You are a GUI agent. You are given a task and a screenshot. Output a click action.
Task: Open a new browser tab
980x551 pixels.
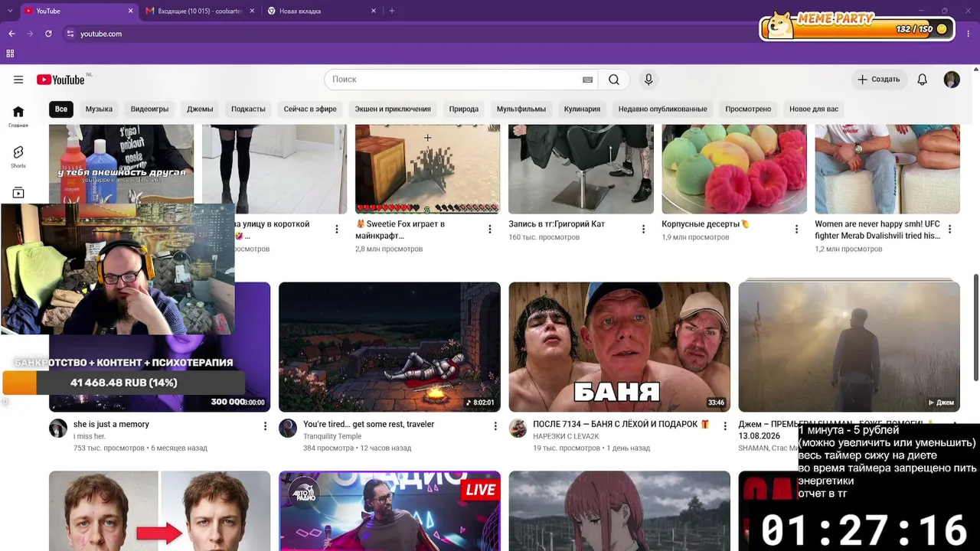(391, 11)
